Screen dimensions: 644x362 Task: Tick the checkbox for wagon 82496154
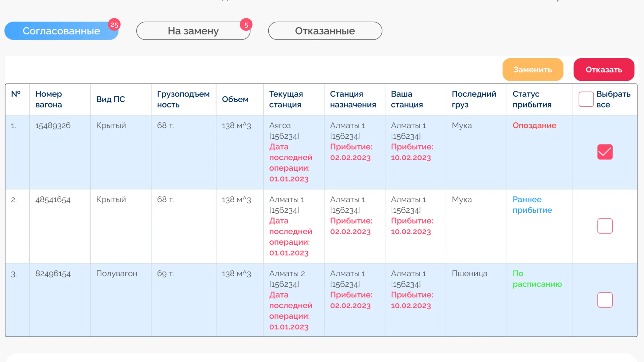tap(605, 300)
